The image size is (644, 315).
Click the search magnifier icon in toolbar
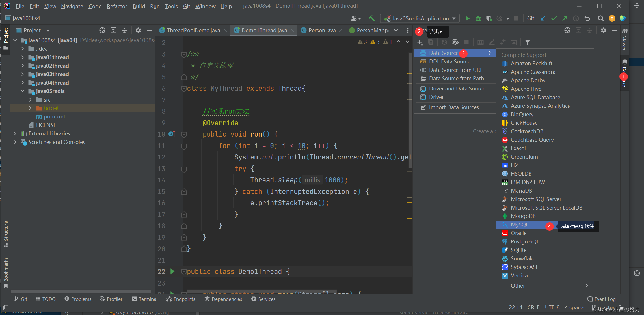pos(600,18)
